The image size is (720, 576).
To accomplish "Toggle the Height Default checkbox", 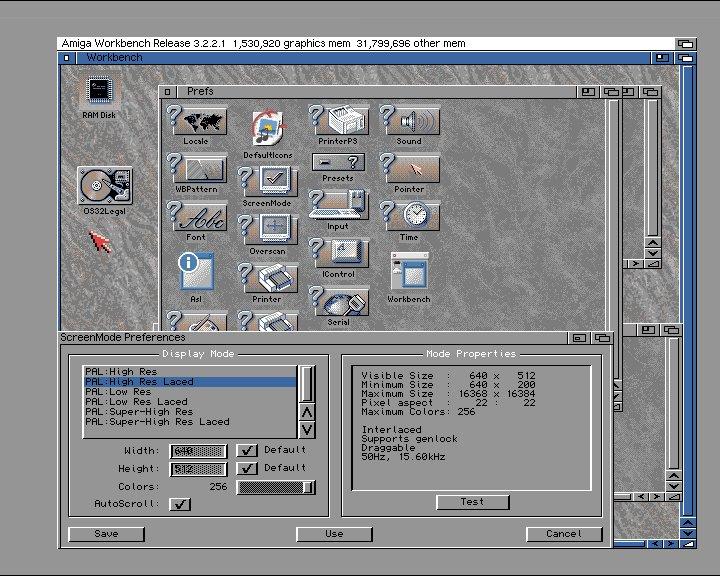I will (x=246, y=468).
